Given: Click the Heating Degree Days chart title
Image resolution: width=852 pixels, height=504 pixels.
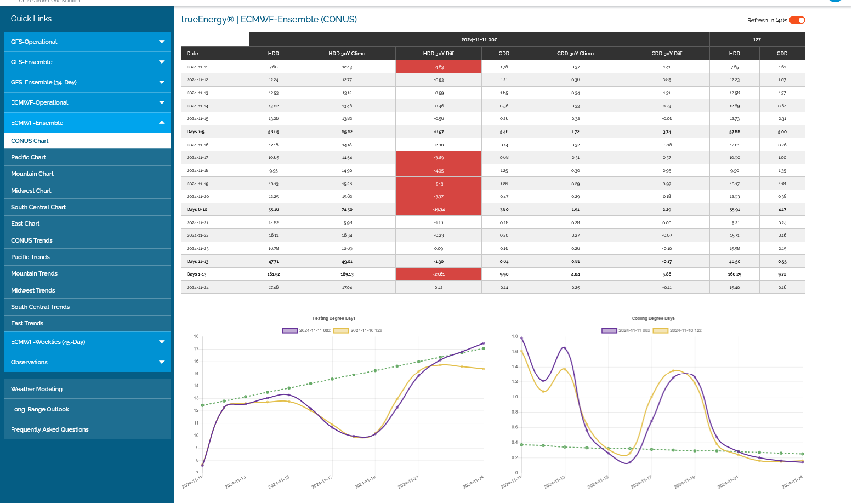Looking at the screenshot, I should point(334,318).
